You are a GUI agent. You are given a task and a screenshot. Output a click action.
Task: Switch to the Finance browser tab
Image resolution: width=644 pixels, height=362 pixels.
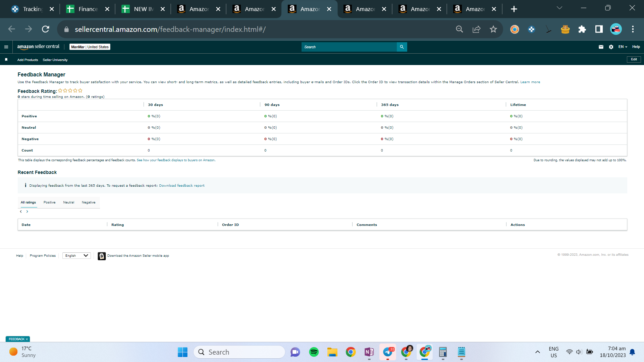[x=88, y=9]
